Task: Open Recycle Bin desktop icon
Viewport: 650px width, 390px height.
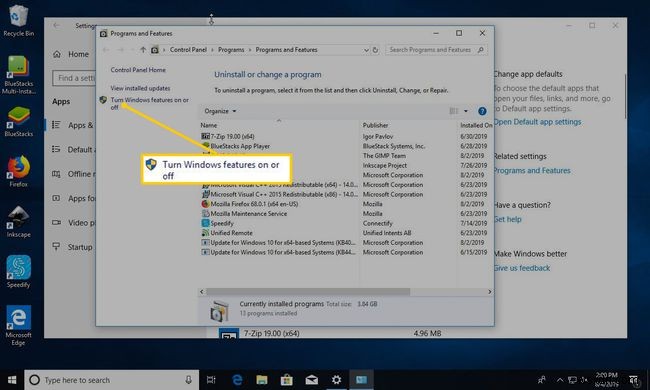Action: [18, 21]
